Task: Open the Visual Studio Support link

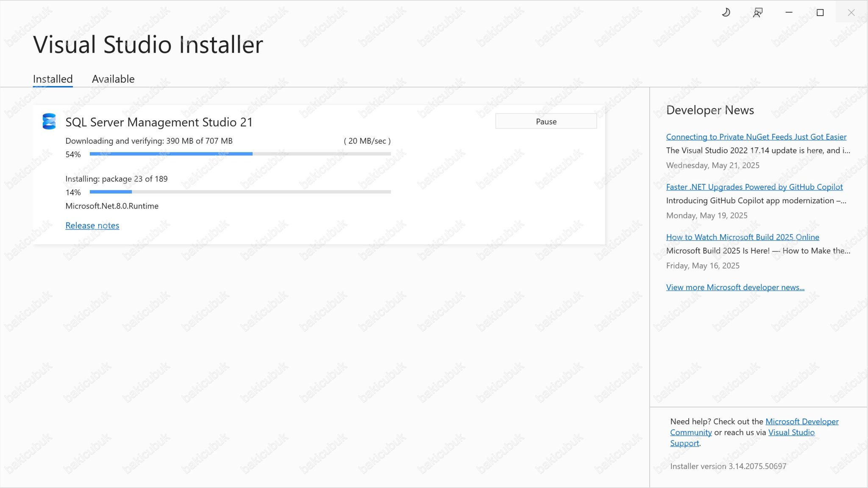Action: [792, 432]
